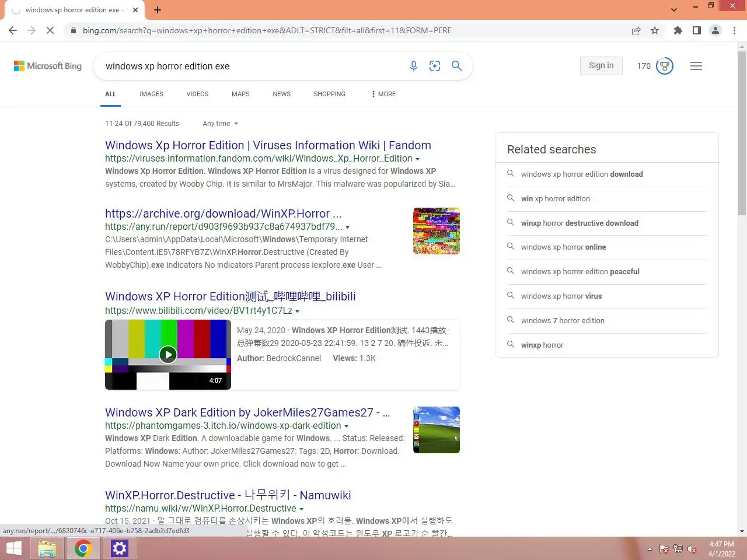Search related: win xp horror edition
Image resolution: width=747 pixels, height=560 pixels.
[x=555, y=198]
